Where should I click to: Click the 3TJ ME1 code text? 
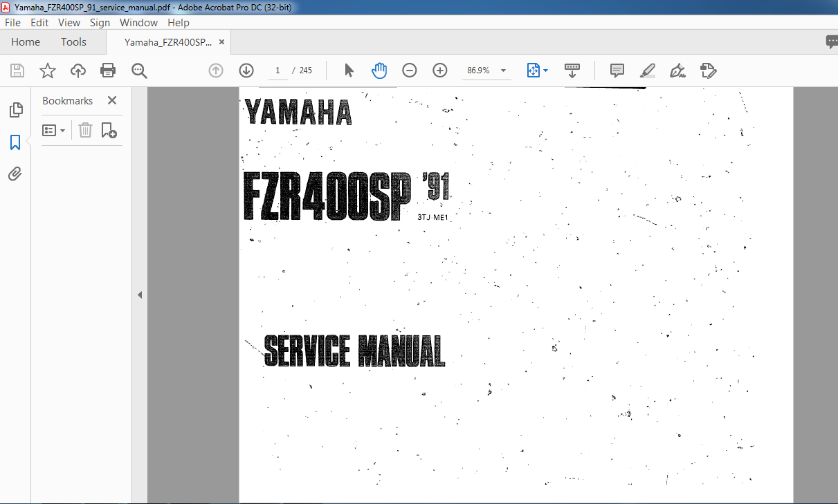point(433,218)
